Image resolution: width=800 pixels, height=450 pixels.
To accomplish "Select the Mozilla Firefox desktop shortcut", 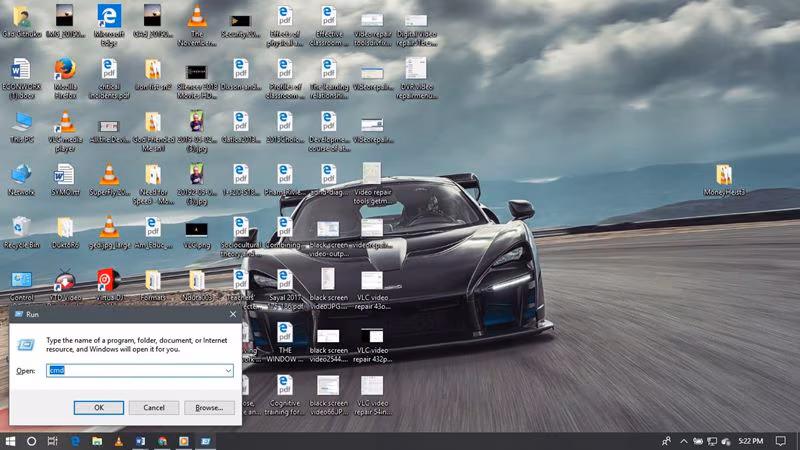I will tap(65, 78).
